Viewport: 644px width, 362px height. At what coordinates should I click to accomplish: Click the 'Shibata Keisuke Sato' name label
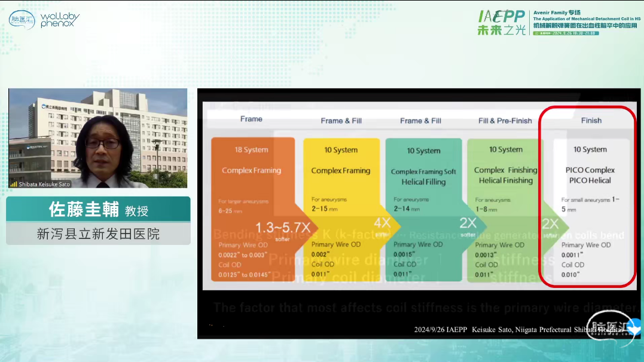pyautogui.click(x=44, y=184)
